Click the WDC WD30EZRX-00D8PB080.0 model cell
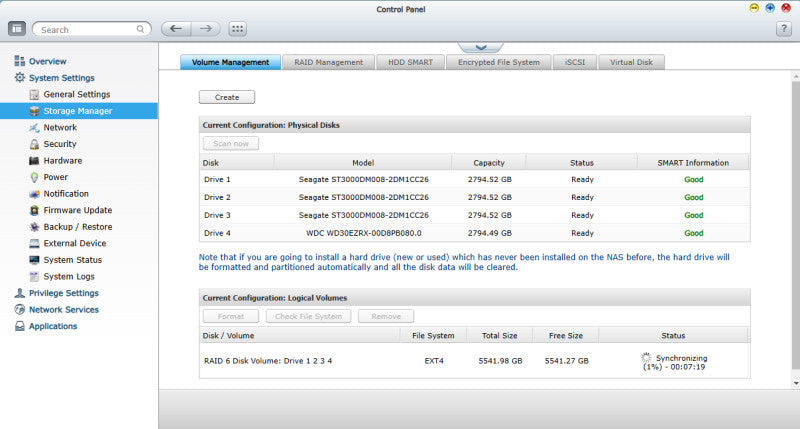 pyautogui.click(x=364, y=233)
